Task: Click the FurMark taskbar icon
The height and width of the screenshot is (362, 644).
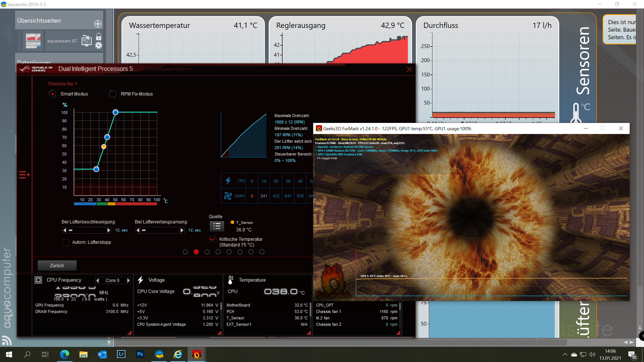Action: pyautogui.click(x=196, y=354)
